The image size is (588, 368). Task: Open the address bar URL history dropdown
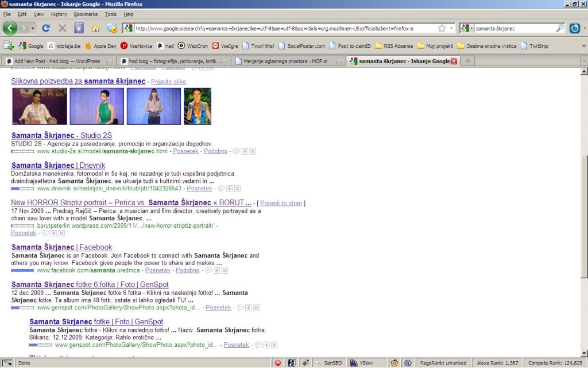point(451,28)
